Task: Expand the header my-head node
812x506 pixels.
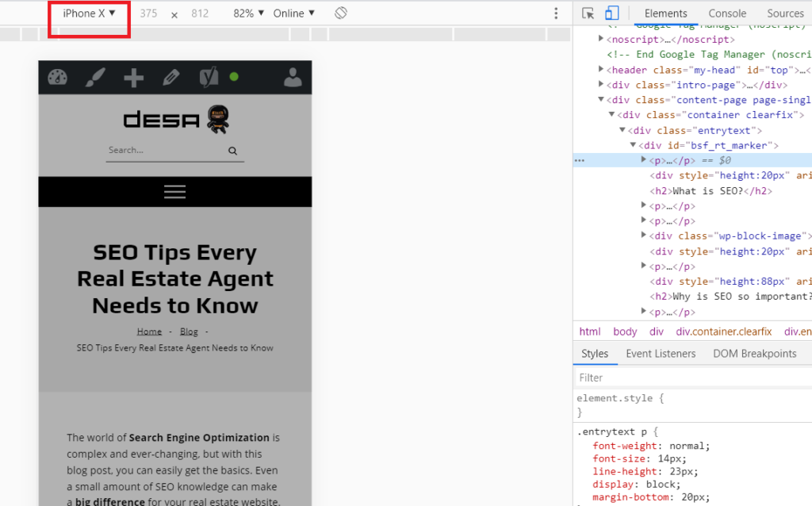Action: (x=601, y=69)
